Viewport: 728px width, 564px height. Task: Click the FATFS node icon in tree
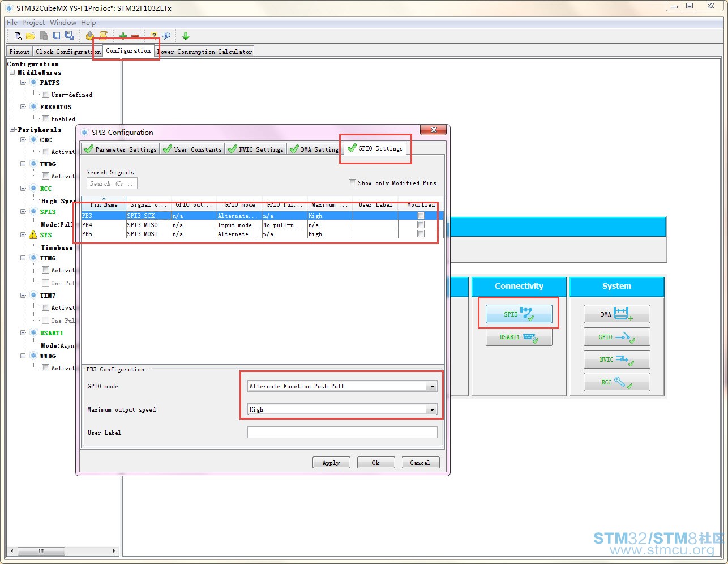[33, 82]
